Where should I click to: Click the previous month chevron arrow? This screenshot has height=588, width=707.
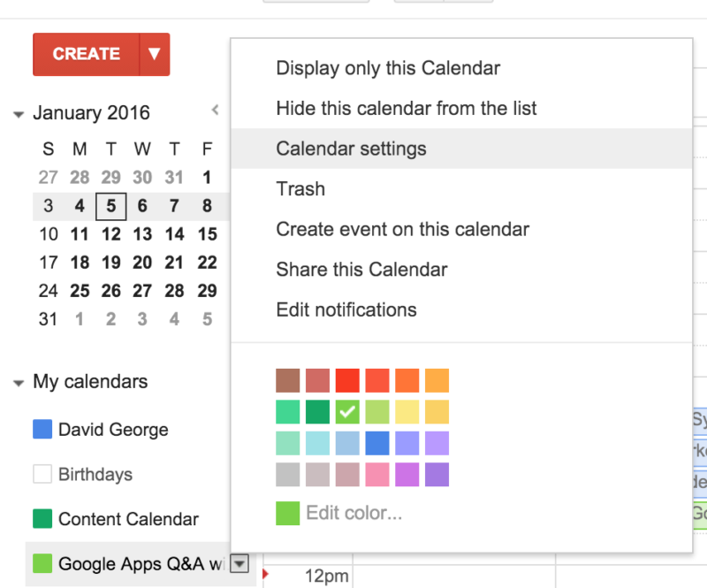pos(216,110)
